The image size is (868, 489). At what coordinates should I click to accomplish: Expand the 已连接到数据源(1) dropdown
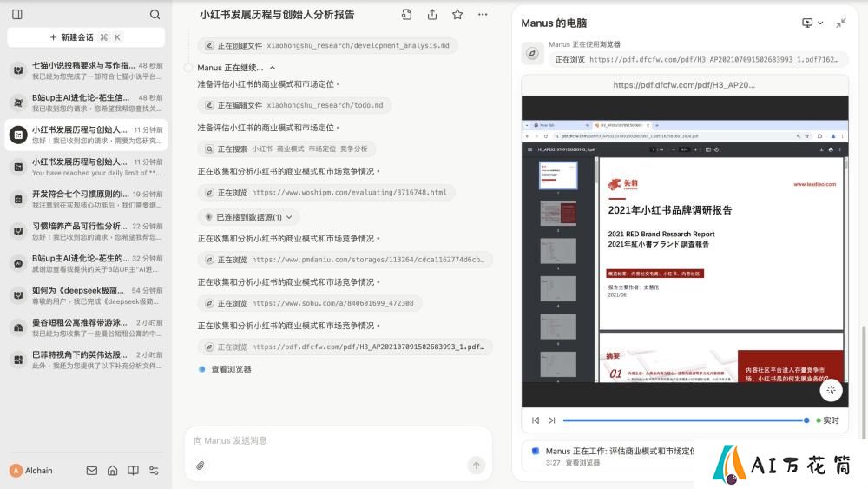click(x=248, y=217)
